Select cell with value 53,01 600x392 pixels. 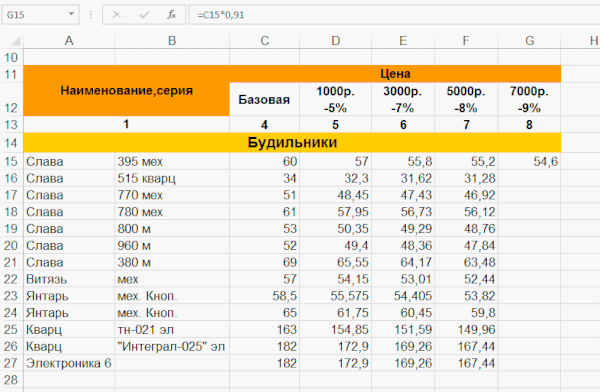403,279
